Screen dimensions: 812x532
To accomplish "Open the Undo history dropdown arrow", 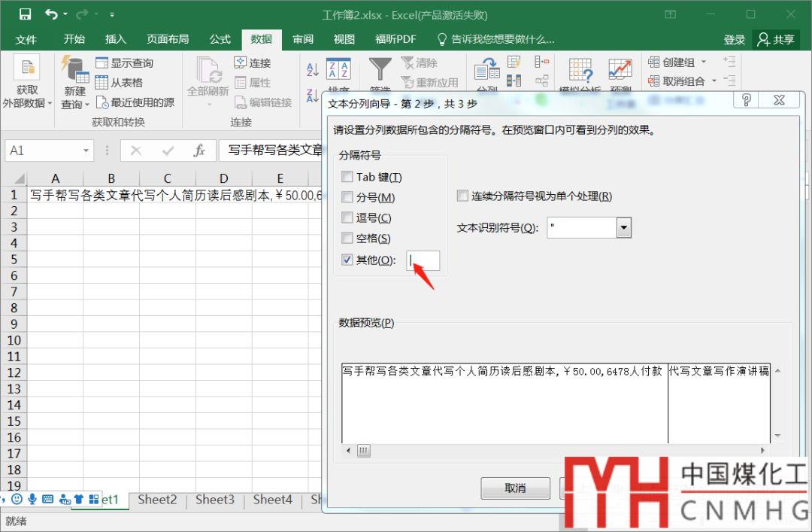I will (x=65, y=14).
